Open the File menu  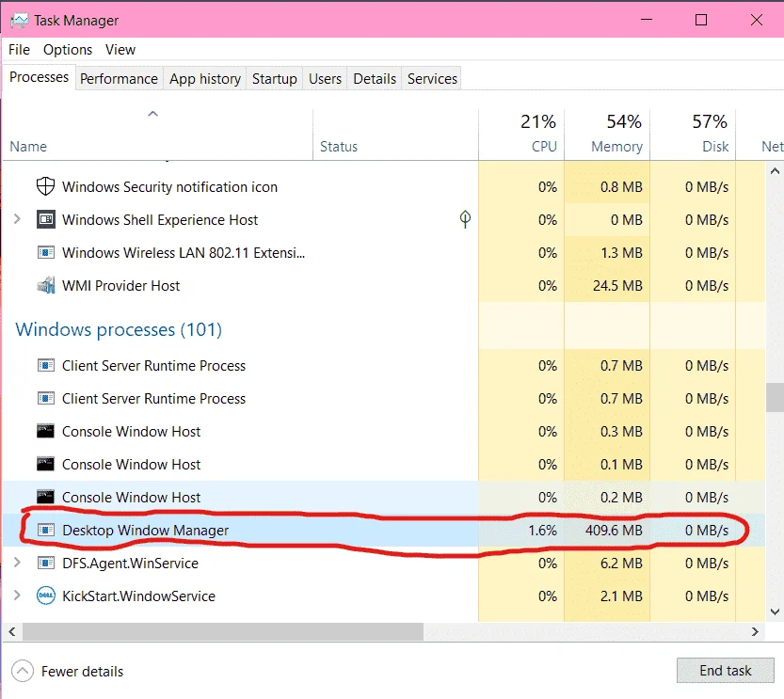pyautogui.click(x=19, y=50)
